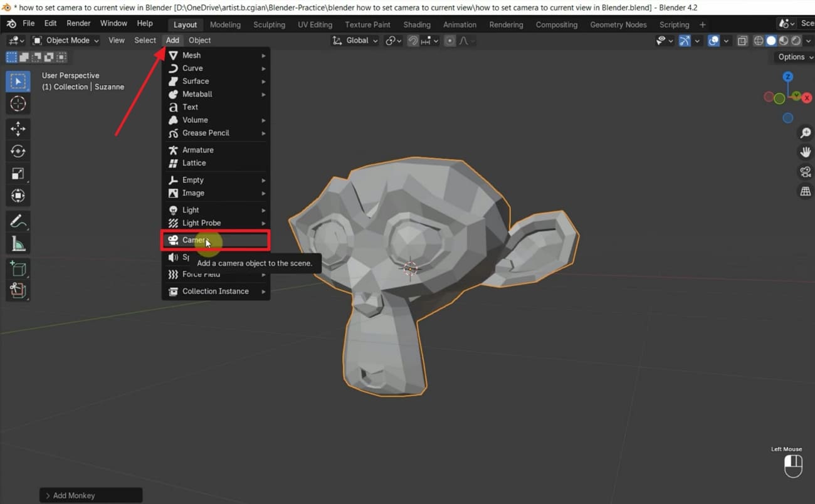
Task: Click the Zoom view magnifier icon
Action: pos(806,133)
